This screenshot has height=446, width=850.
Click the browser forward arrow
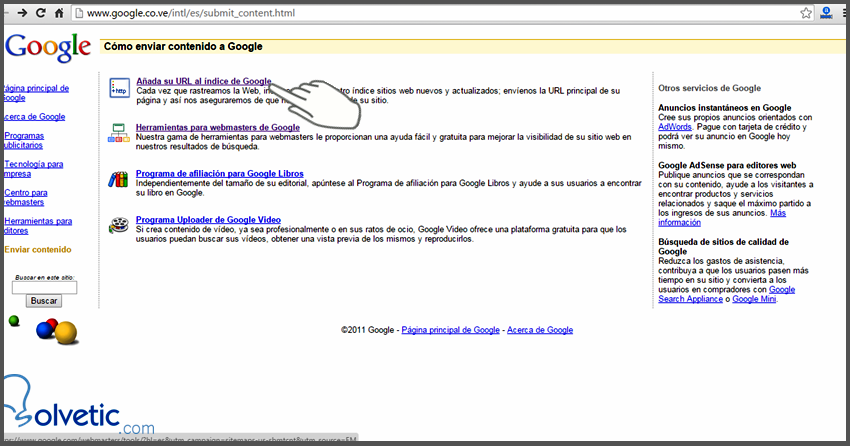pos(22,13)
